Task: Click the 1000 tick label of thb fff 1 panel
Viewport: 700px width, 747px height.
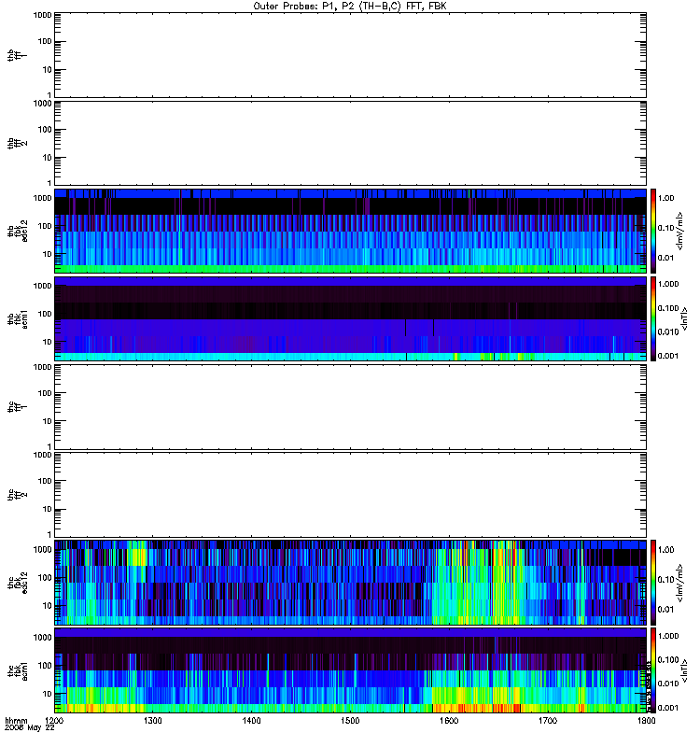Action: point(42,15)
